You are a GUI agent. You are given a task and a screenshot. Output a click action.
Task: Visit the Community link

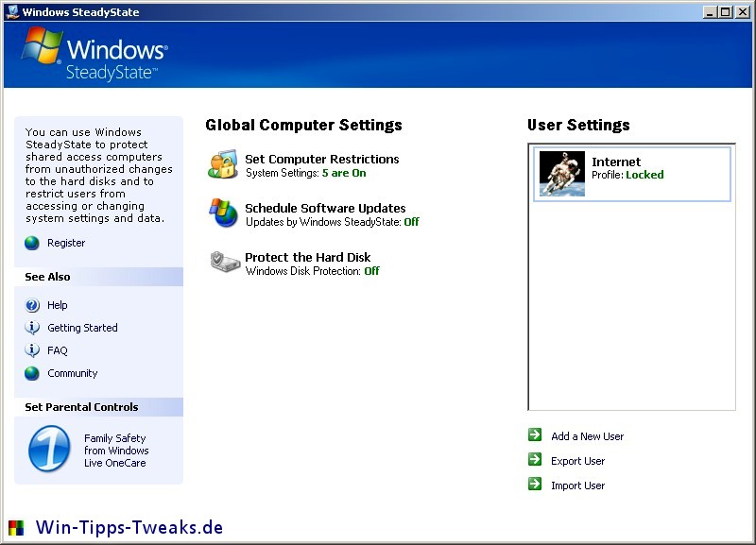click(73, 373)
